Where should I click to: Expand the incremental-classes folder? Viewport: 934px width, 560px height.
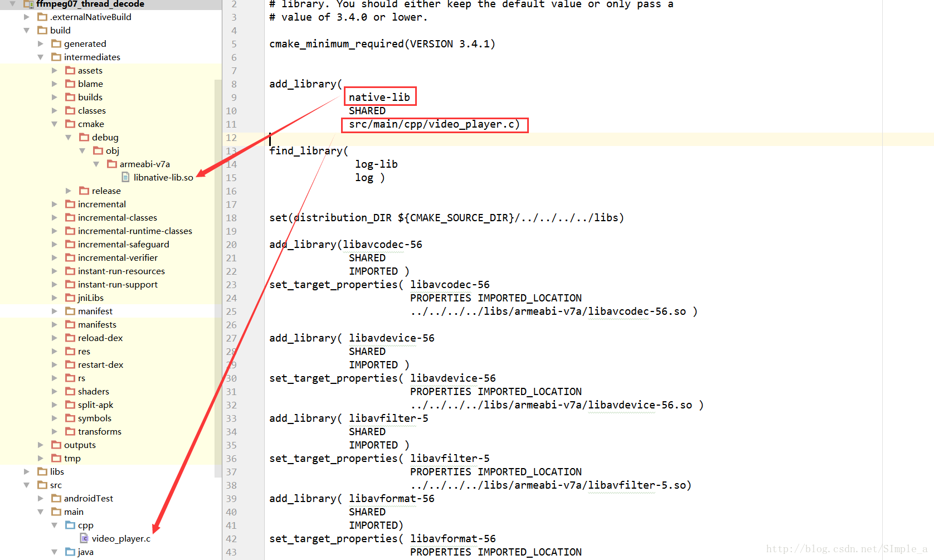55,217
